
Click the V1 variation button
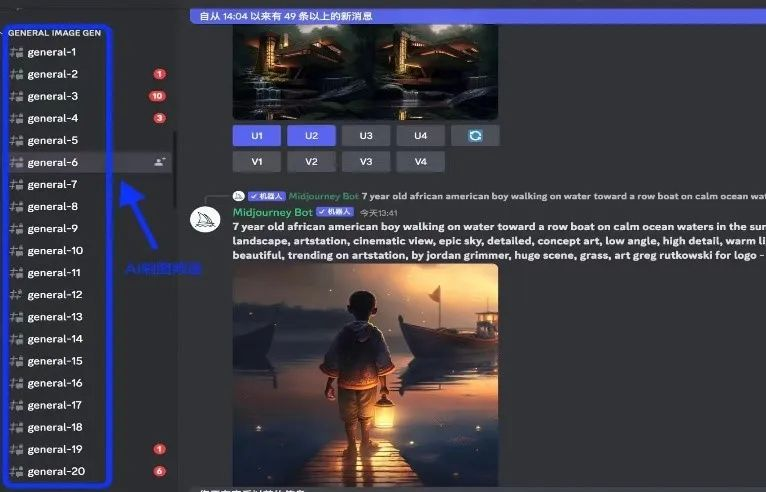(257, 161)
